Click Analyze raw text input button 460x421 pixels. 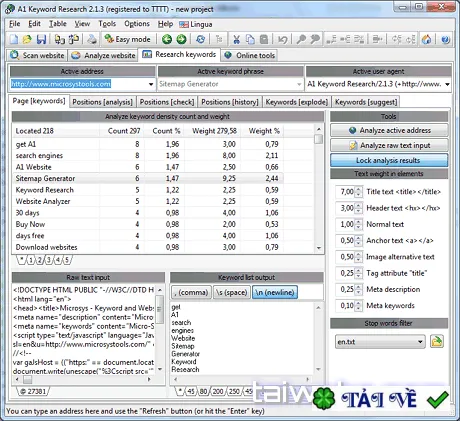[389, 145]
